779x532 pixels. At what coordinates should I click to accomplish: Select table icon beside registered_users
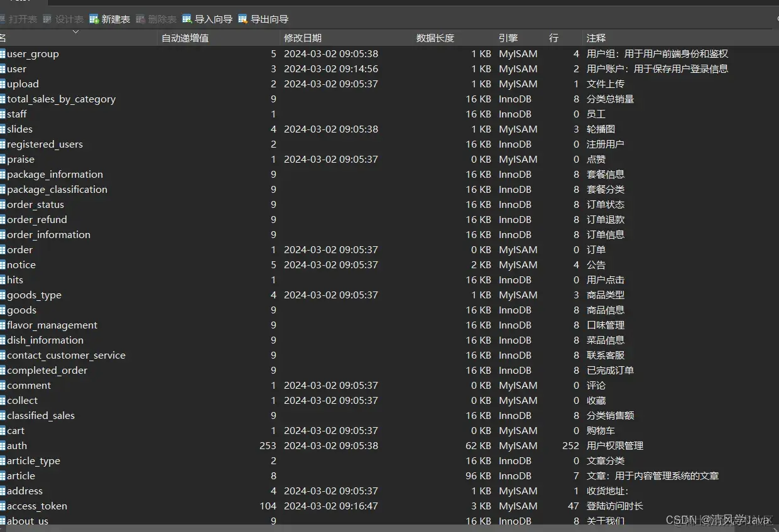click(x=3, y=144)
